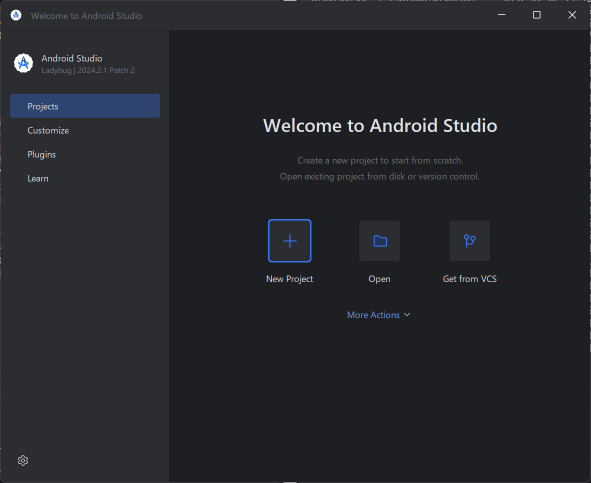Click the Android Studio title bar icon

tap(16, 15)
